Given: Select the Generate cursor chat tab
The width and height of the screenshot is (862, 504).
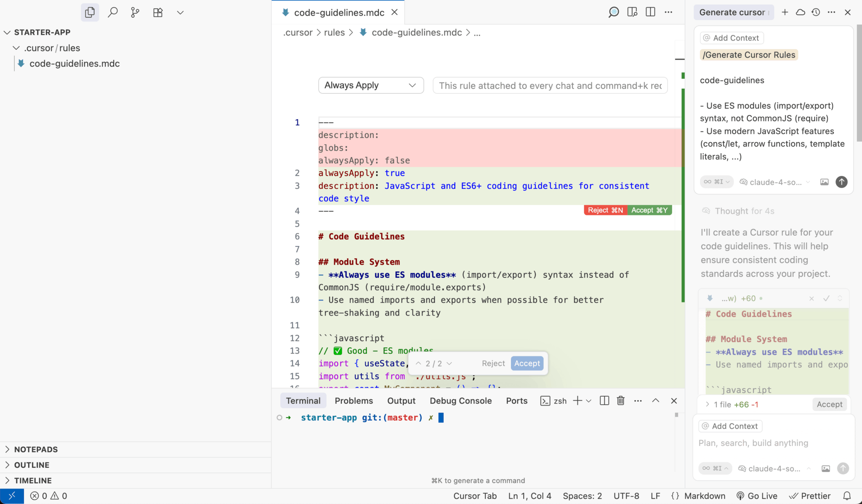Looking at the screenshot, I should [733, 12].
